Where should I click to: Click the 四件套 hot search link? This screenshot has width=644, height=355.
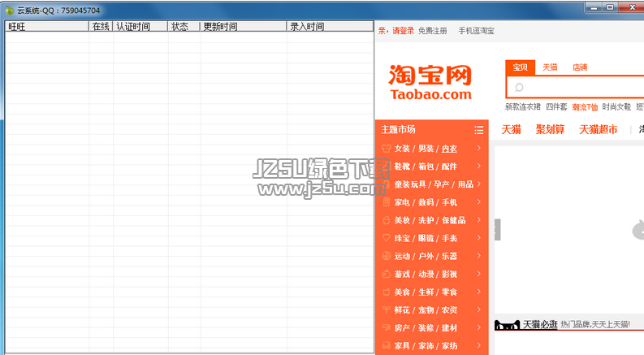click(556, 107)
